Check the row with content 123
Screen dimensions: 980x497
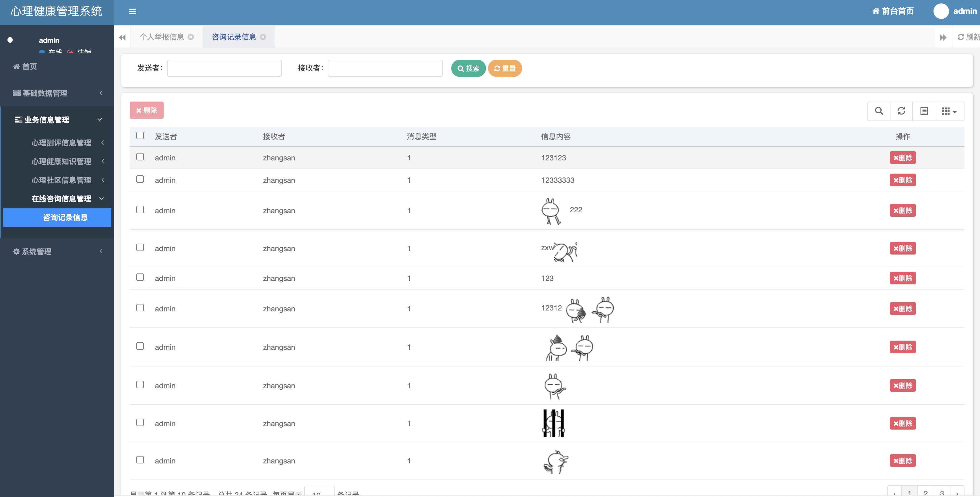[x=140, y=277]
